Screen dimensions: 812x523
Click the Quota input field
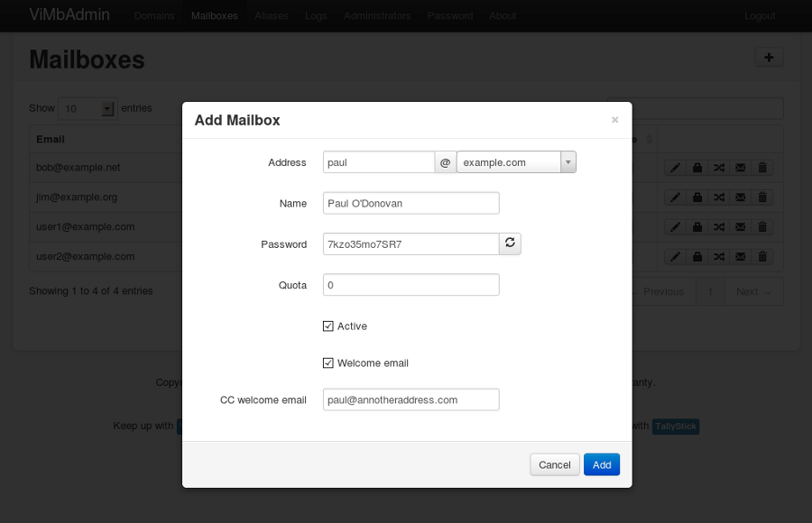(x=411, y=285)
